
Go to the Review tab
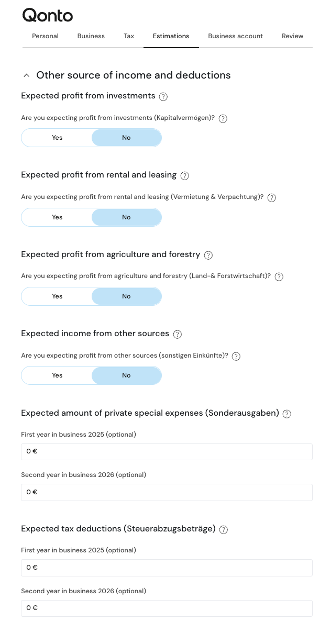click(x=293, y=36)
